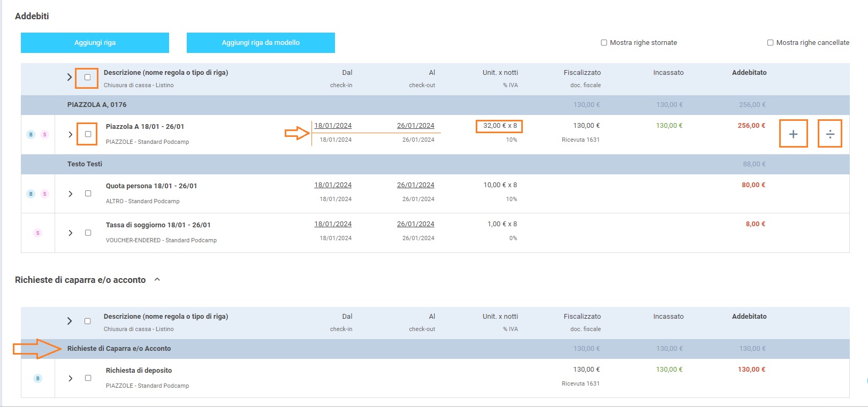
Task: Expand the Tassa di soggiorno row details
Action: click(70, 233)
